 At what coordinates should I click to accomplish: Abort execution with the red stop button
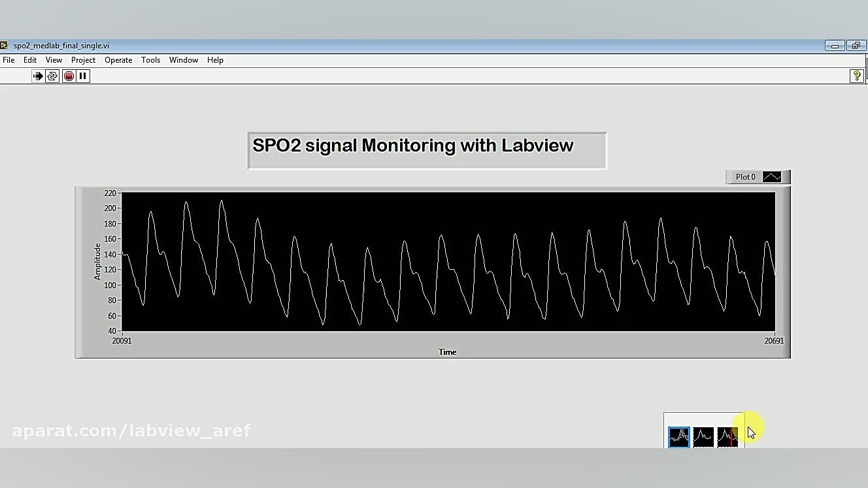click(x=69, y=76)
